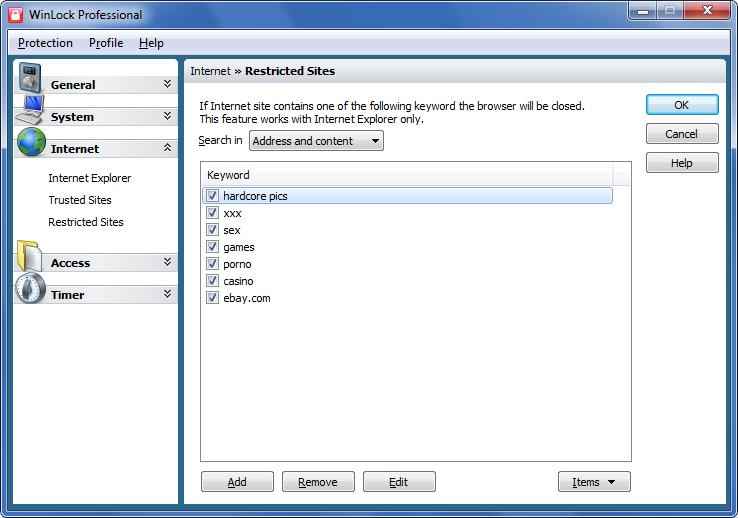Click the Internet globe icon

[x=31, y=142]
